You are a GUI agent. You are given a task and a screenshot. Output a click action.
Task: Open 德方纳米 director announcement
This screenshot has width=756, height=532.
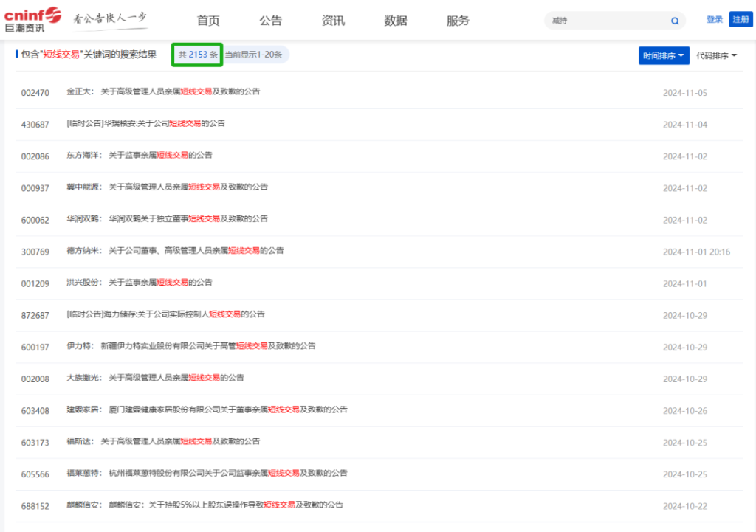(x=196, y=251)
